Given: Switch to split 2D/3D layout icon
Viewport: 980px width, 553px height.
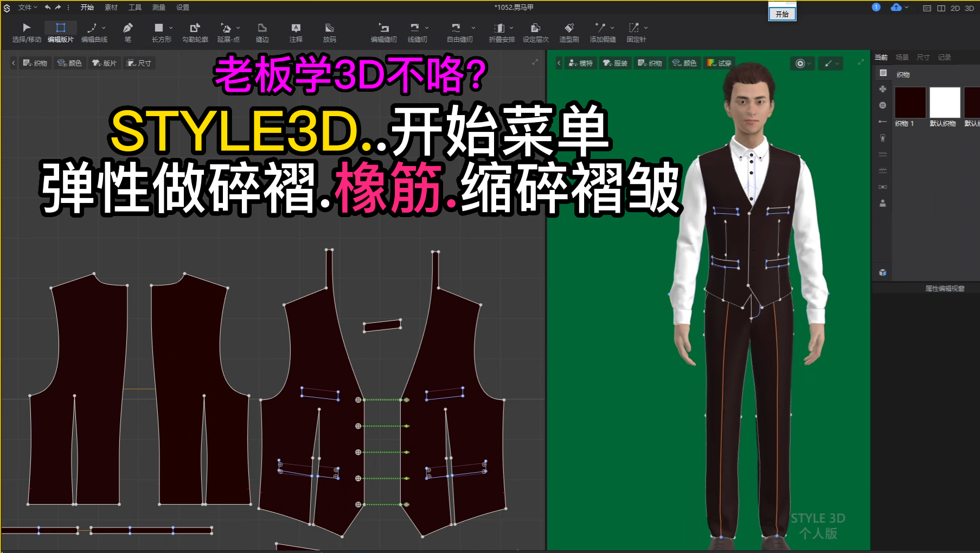Looking at the screenshot, I should 941,8.
